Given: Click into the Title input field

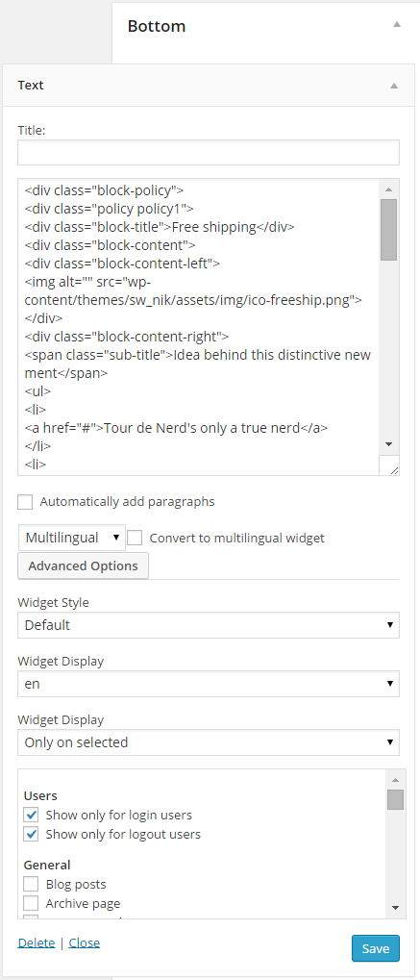Looking at the screenshot, I should click(209, 153).
